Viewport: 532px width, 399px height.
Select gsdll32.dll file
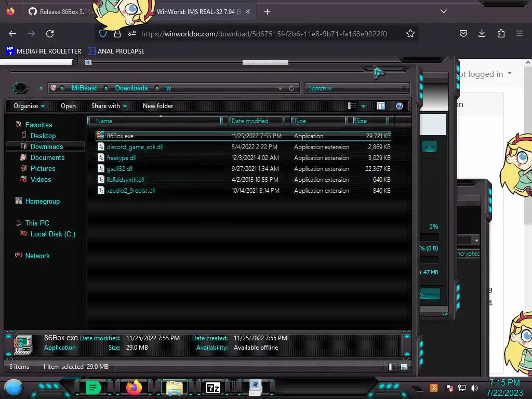click(x=243, y=169)
